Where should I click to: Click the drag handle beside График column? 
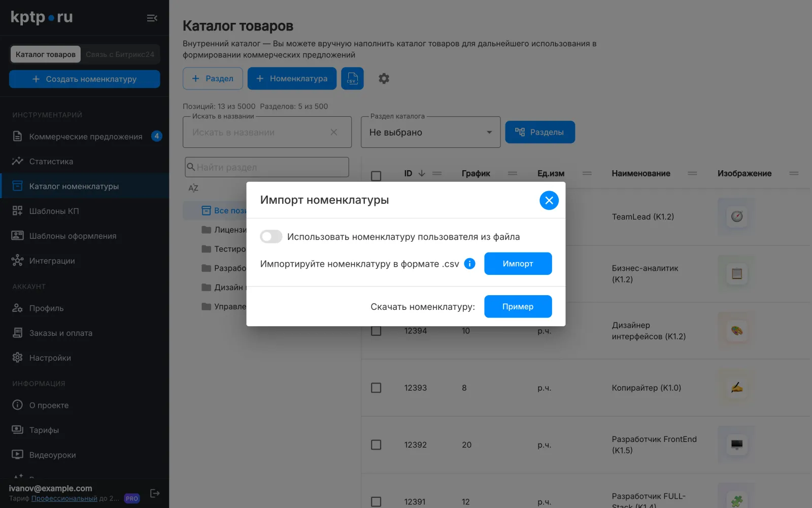tap(513, 173)
